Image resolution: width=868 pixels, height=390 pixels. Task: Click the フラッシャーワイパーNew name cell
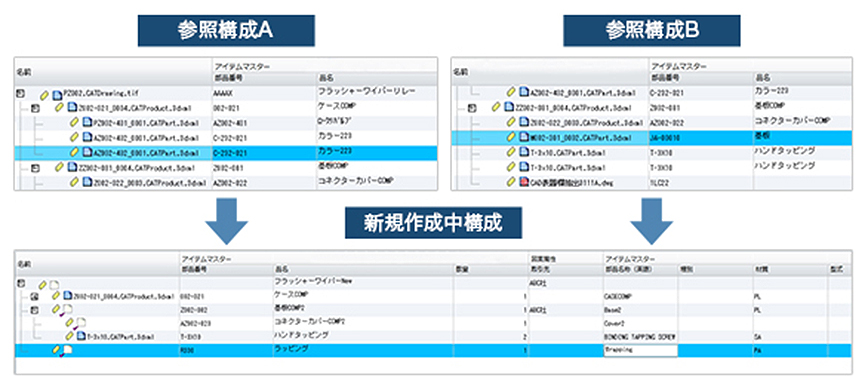(314, 281)
